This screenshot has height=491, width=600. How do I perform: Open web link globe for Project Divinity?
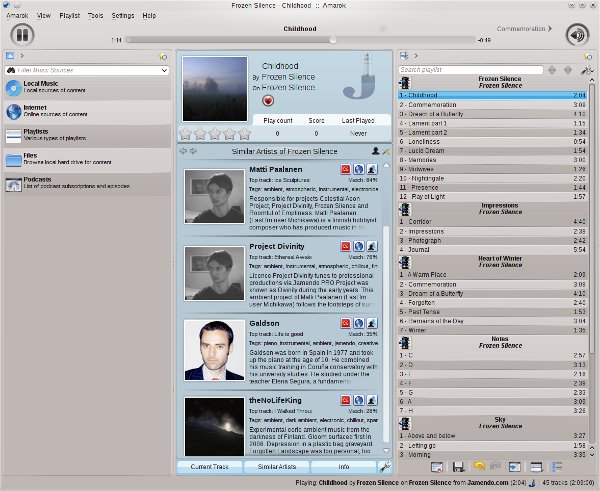[358, 247]
